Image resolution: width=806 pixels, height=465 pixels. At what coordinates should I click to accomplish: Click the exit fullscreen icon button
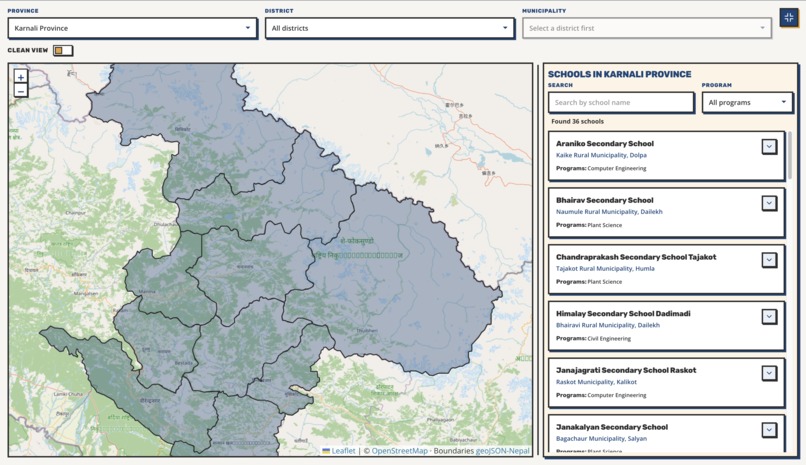789,17
